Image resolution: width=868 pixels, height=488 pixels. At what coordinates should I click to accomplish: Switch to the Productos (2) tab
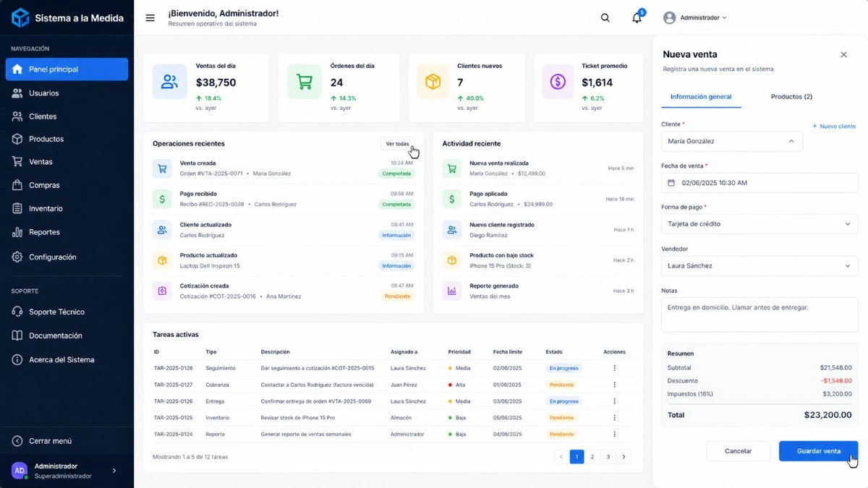[x=791, y=95]
